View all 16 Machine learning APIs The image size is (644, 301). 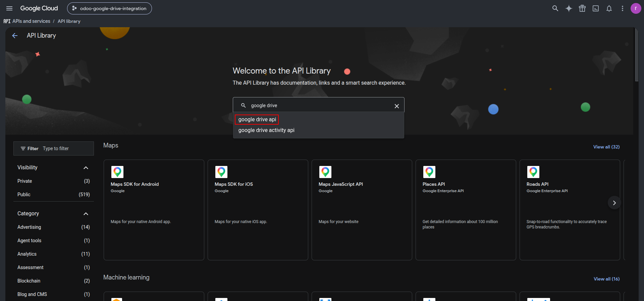pyautogui.click(x=606, y=279)
